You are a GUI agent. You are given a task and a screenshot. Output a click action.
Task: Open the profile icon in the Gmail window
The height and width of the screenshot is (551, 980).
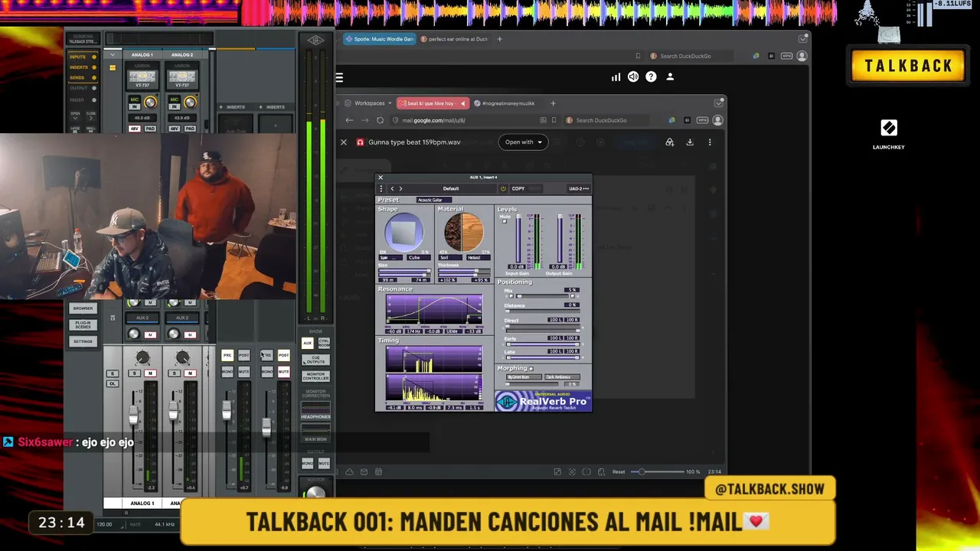[x=717, y=120]
